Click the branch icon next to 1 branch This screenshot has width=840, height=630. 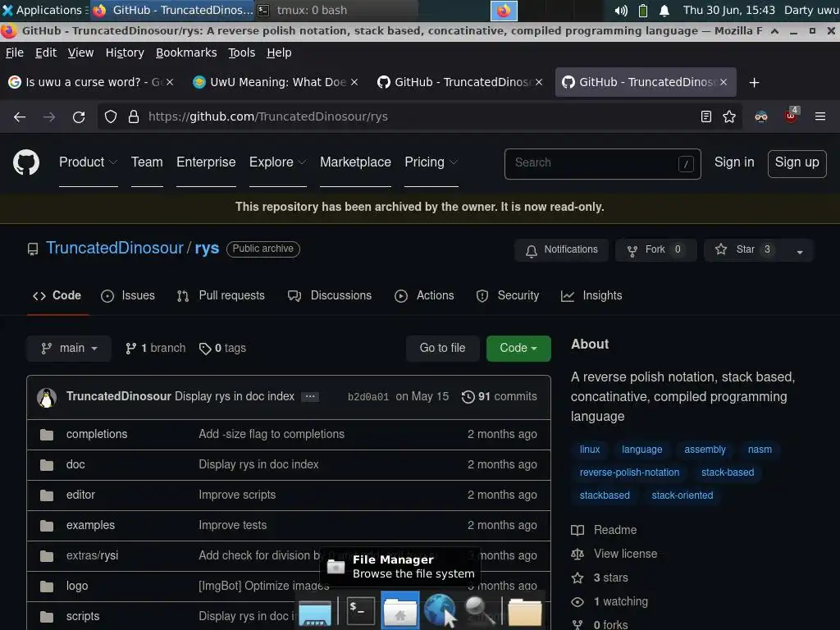point(130,349)
